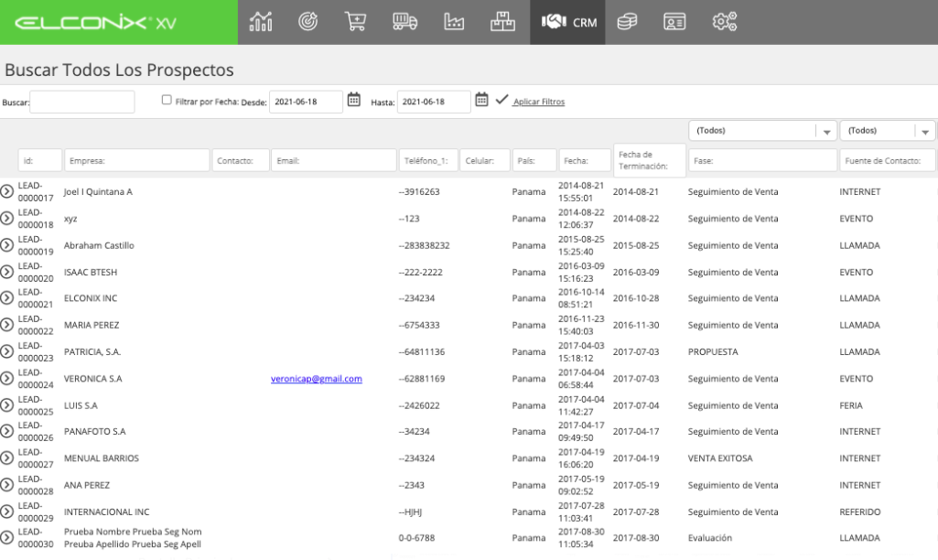Click the 'PROPUESTA' phase cell
Viewport: 938px width, 560px height.
tap(713, 351)
